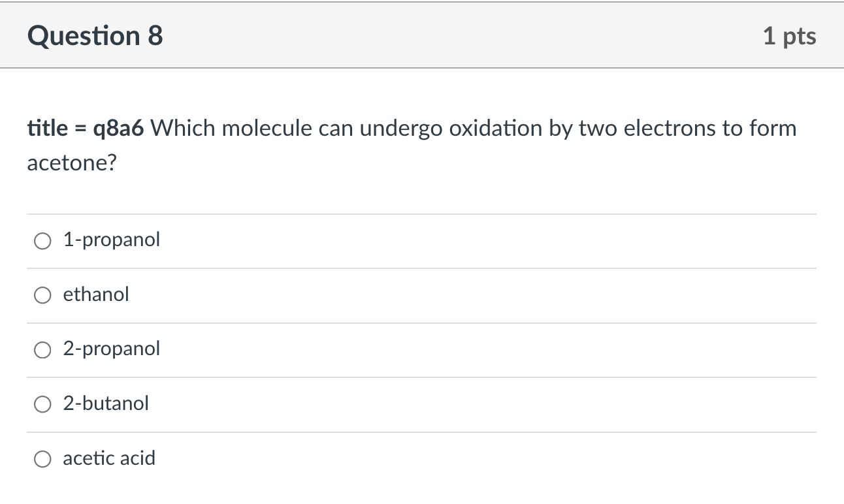Image resolution: width=844 pixels, height=504 pixels.
Task: Click the "2-propanol" answer label text
Action: point(111,349)
